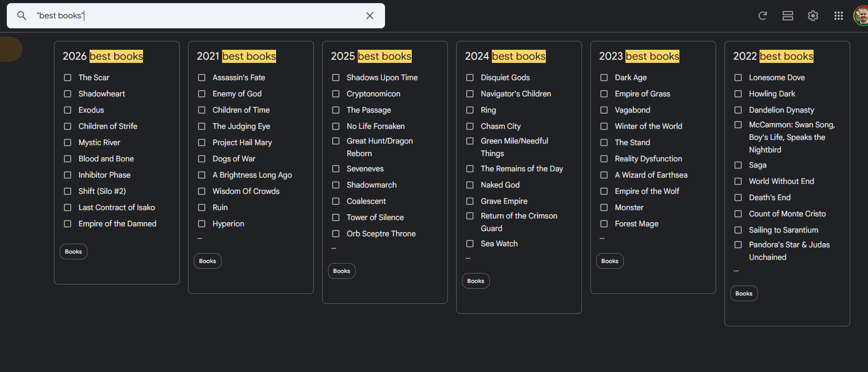Check Project Hail Mary
868x372 pixels.
pos(202,143)
